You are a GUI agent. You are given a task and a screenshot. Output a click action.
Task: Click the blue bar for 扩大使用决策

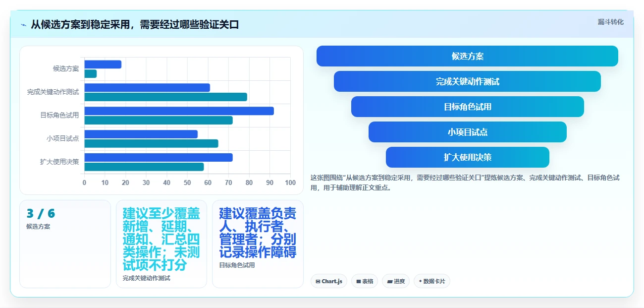click(159, 158)
